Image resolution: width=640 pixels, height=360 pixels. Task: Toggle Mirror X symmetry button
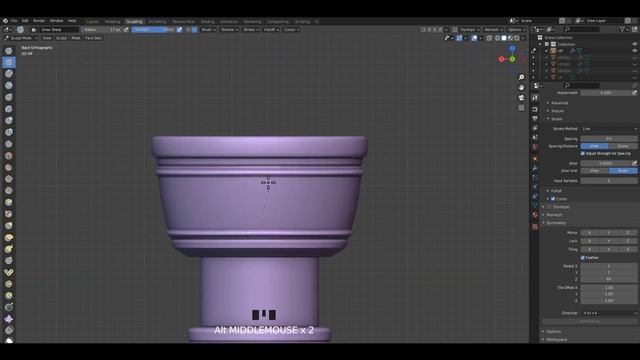(x=590, y=233)
